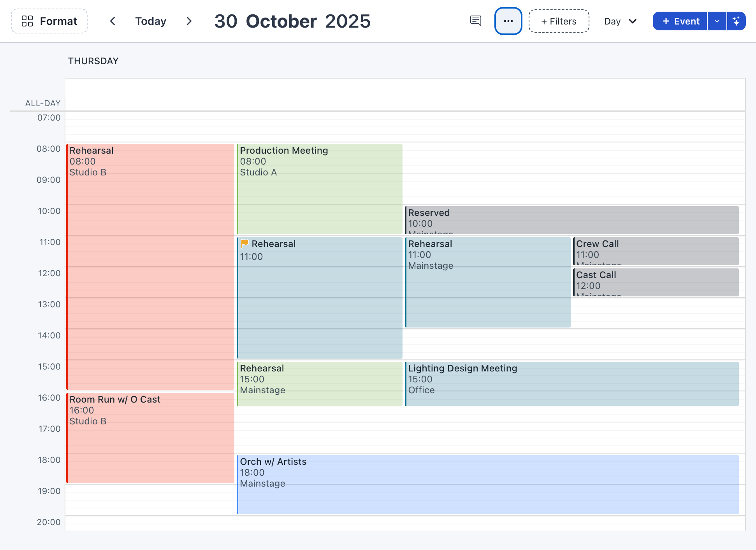Expand the Event button dropdown arrow
This screenshot has height=550, width=756.
tap(717, 21)
